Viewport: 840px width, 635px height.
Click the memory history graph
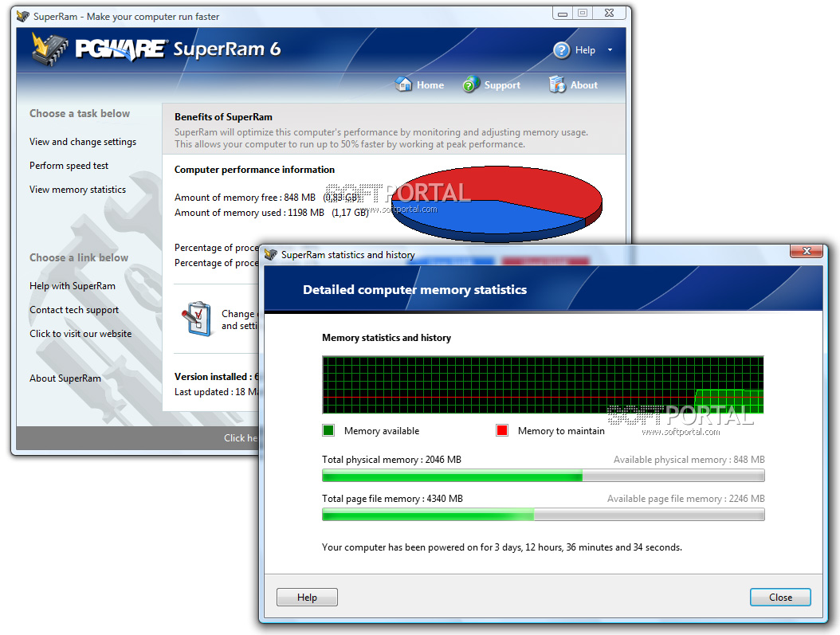543,385
